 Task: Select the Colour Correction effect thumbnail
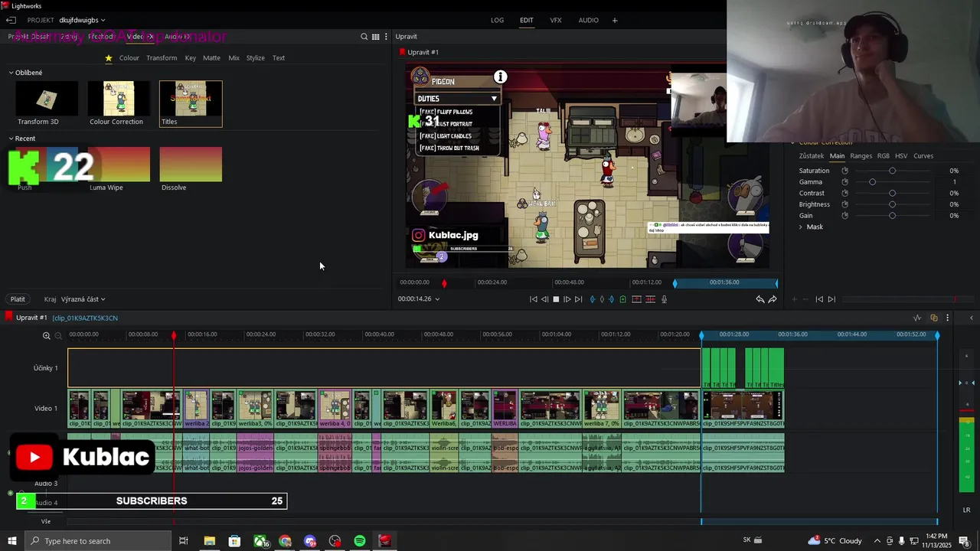click(x=119, y=99)
